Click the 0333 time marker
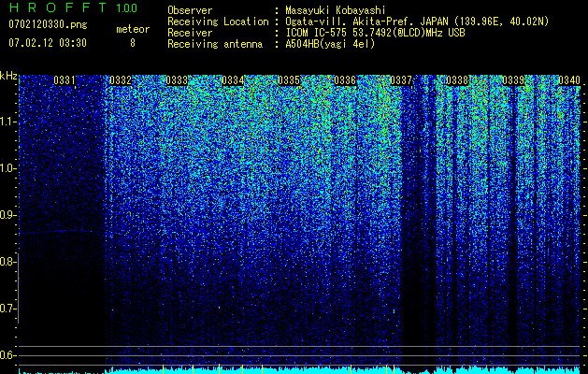588x374 pixels. 177,80
